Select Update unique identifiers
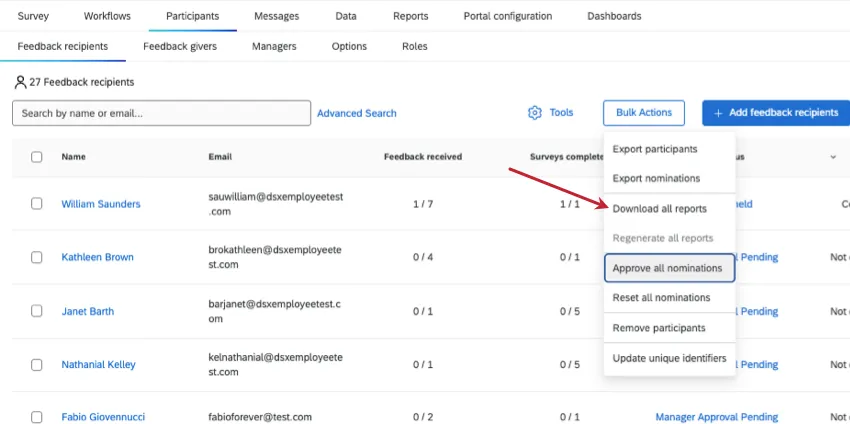850x424 pixels. pyautogui.click(x=669, y=358)
